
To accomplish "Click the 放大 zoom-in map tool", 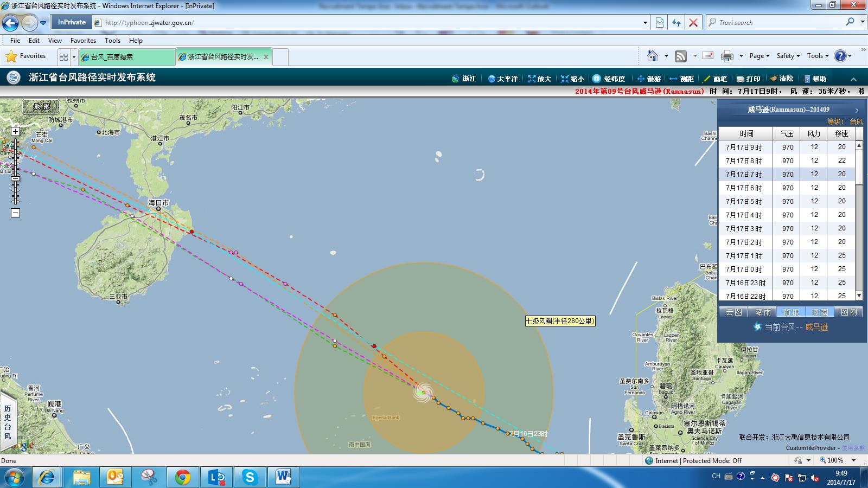I will (x=539, y=79).
